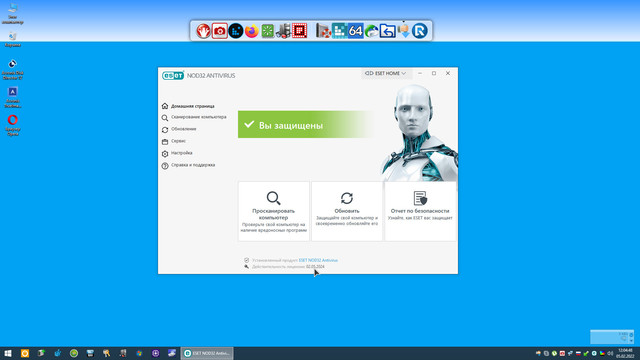Open the Recycle Bin desktop icon
Screen dimensions: 640x360
click(13, 40)
